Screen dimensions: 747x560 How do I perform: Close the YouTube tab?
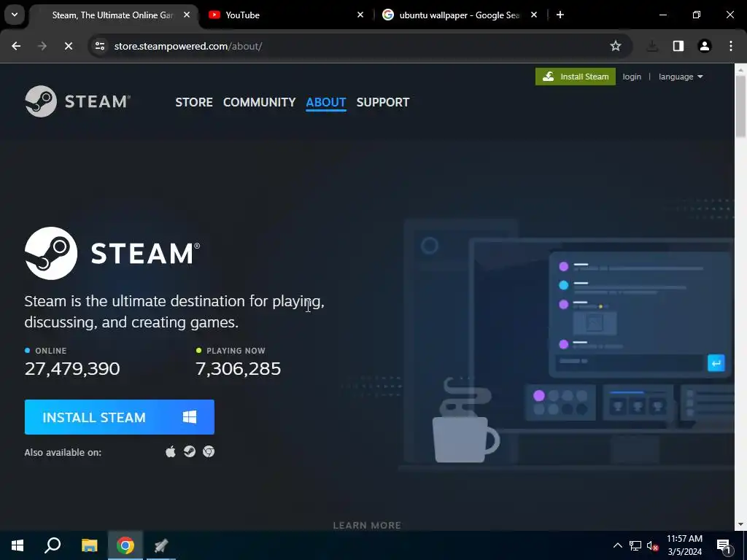[x=360, y=15]
